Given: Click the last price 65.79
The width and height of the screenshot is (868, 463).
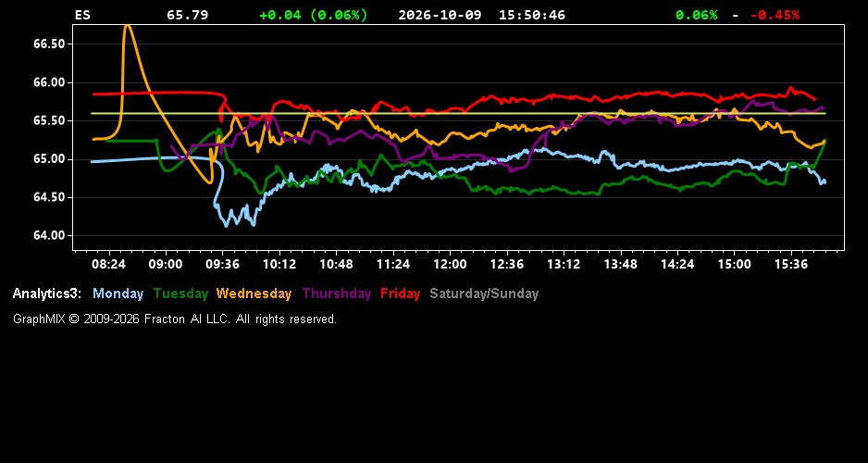Looking at the screenshot, I should [x=188, y=15].
